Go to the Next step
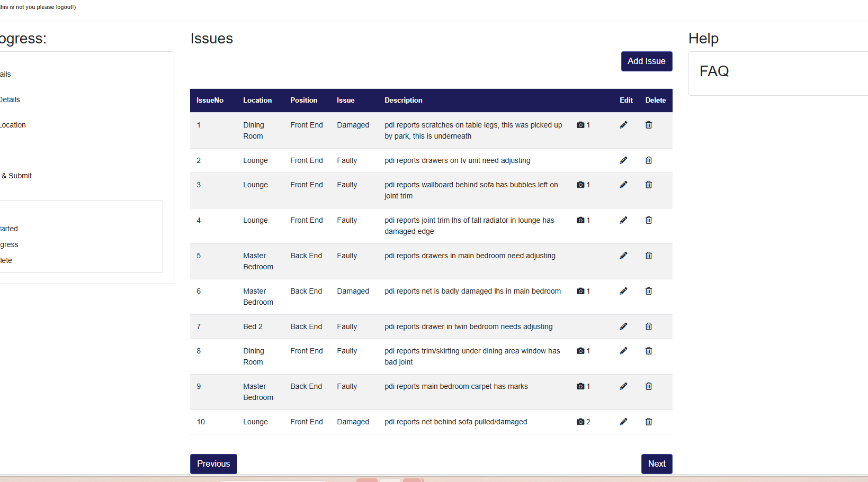 point(656,463)
